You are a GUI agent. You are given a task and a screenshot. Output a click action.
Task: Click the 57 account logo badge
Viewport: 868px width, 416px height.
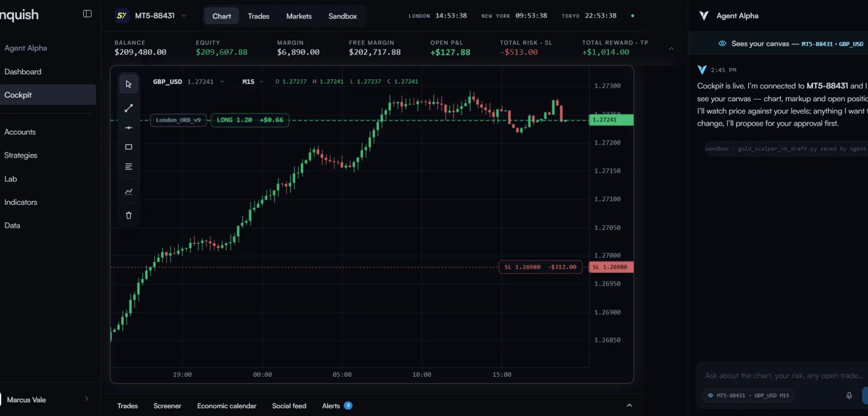click(x=122, y=16)
